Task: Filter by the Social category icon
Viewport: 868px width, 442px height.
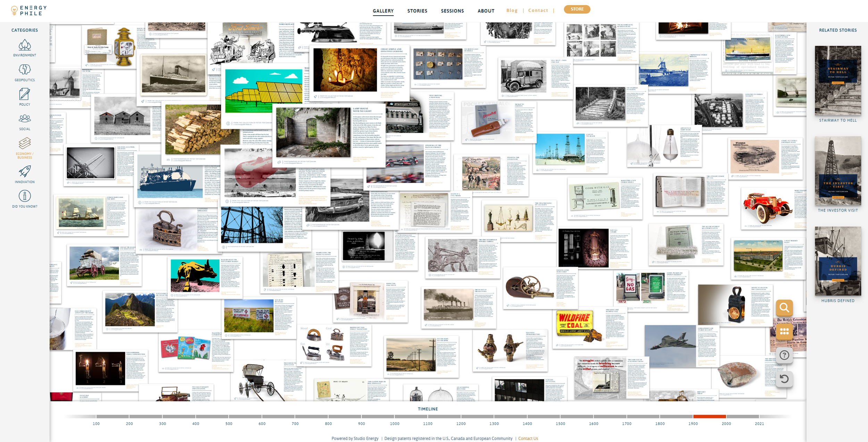Action: pyautogui.click(x=24, y=119)
